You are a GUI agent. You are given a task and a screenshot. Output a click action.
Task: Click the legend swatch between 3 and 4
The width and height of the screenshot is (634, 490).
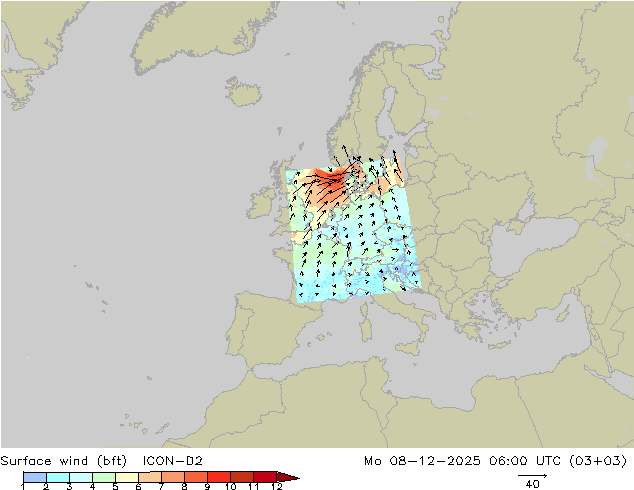[x=81, y=477]
